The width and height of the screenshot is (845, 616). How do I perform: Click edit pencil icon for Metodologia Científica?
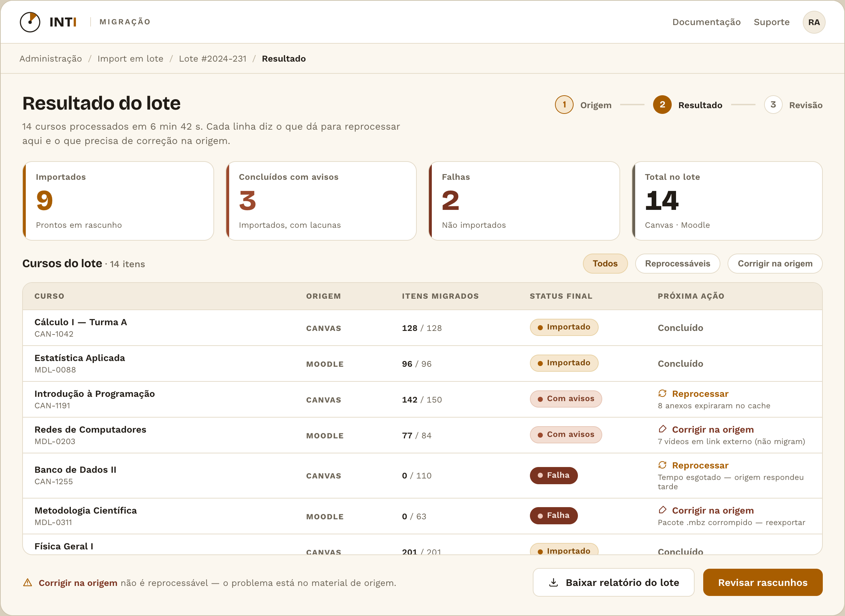pos(662,510)
